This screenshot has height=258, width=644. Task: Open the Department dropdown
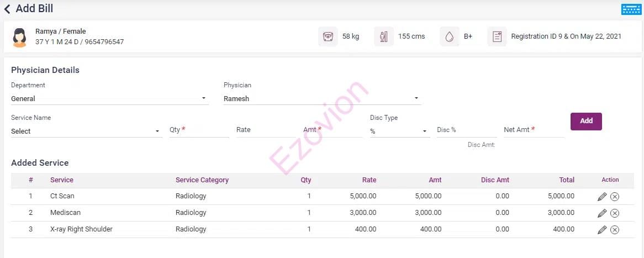[109, 98]
